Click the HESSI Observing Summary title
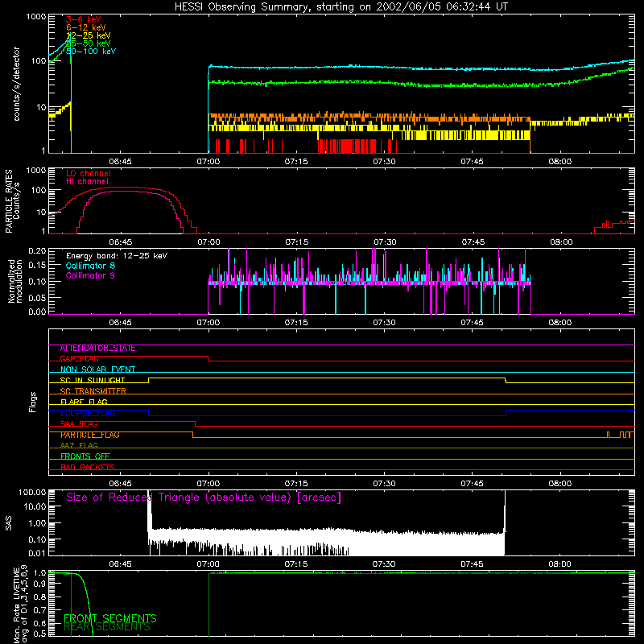 click(x=341, y=7)
